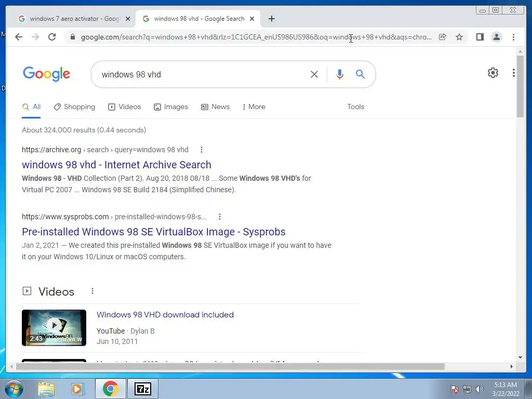Image resolution: width=532 pixels, height=399 pixels.
Task: Click the Show desktop strip after the clock
Action: 529,389
